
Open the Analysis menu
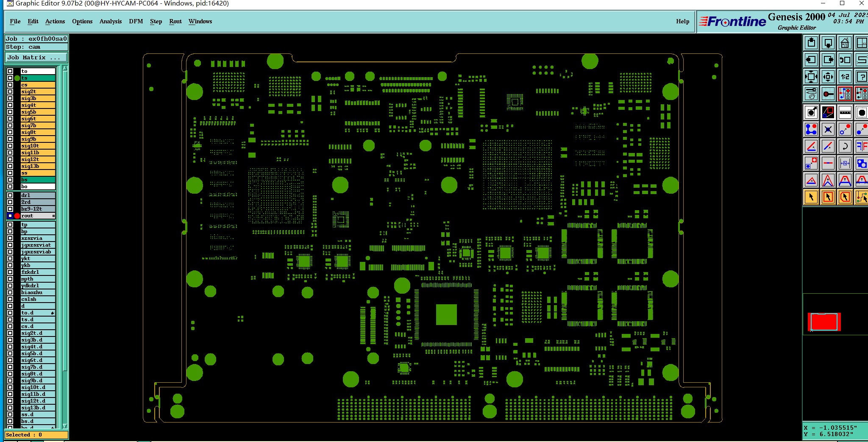tap(111, 21)
